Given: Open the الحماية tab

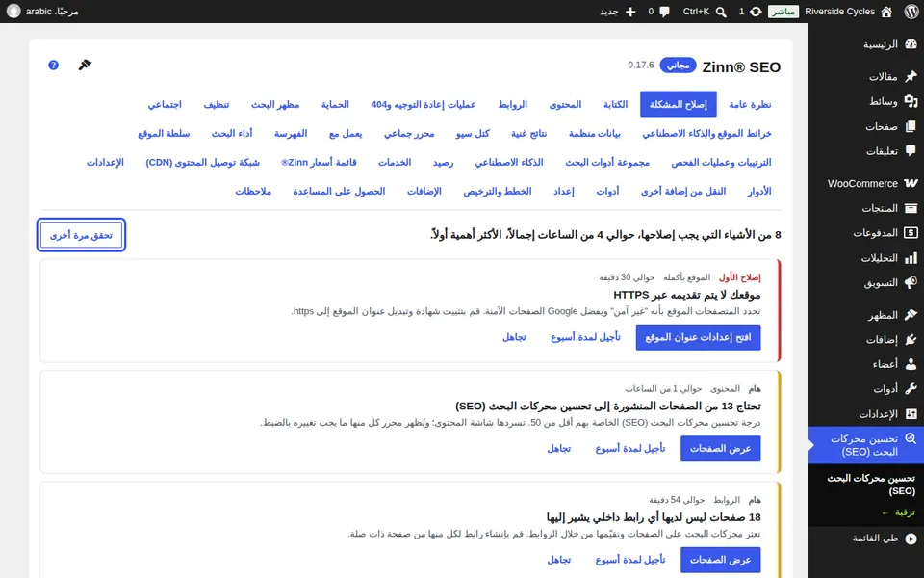Looking at the screenshot, I should pyautogui.click(x=335, y=104).
